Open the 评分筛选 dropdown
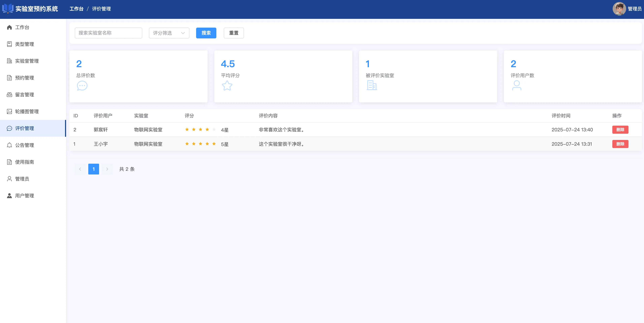This screenshot has width=644, height=323. pos(169,33)
